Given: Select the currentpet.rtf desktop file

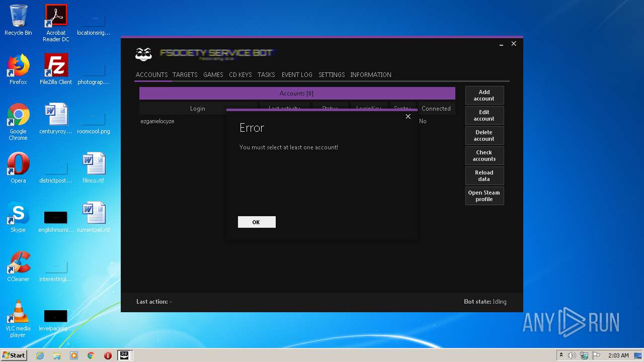Looking at the screenshot, I should (x=94, y=217).
